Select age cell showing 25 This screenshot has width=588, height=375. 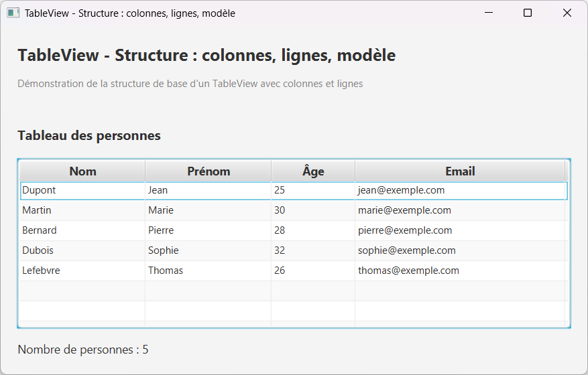(313, 190)
